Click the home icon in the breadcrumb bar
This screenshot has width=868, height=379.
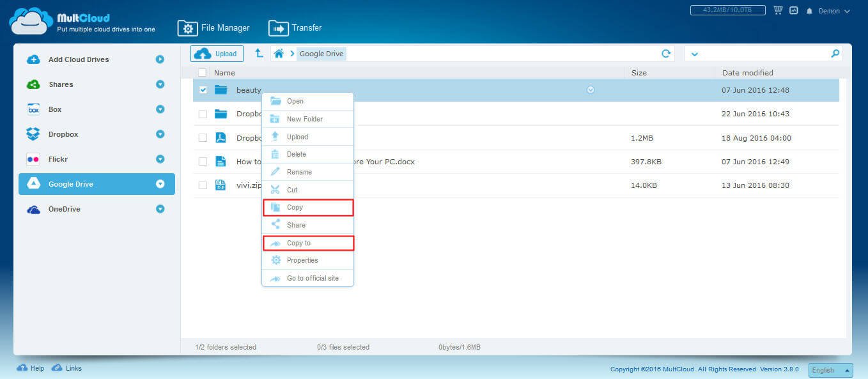[278, 54]
